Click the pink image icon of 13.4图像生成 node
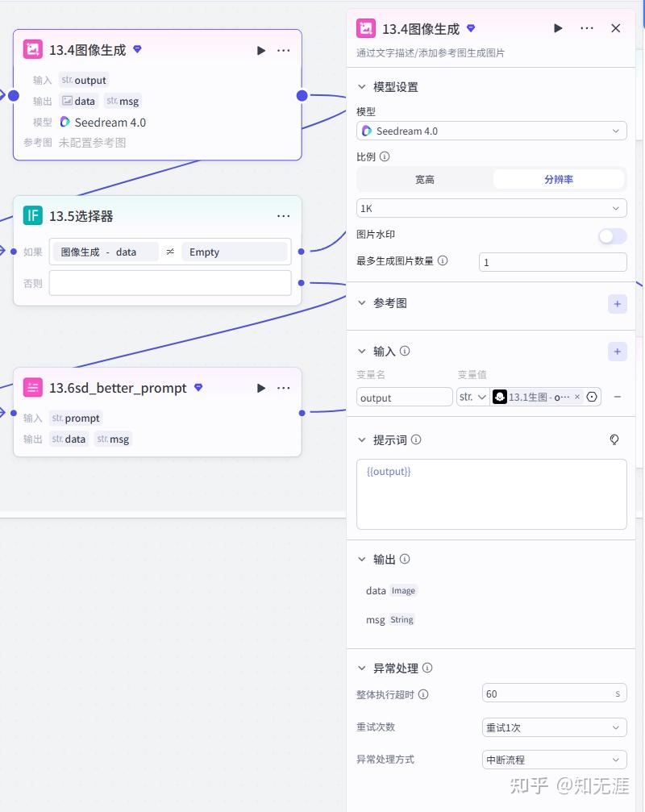This screenshot has width=645, height=812. (33, 50)
